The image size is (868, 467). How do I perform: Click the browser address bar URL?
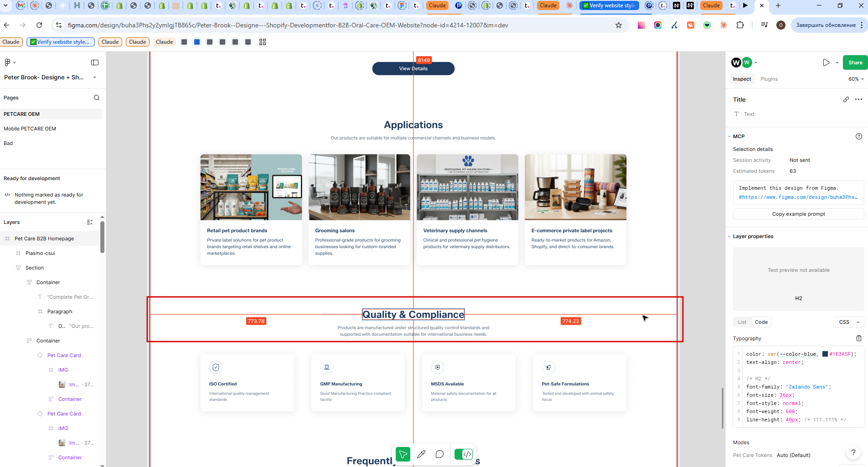point(288,25)
